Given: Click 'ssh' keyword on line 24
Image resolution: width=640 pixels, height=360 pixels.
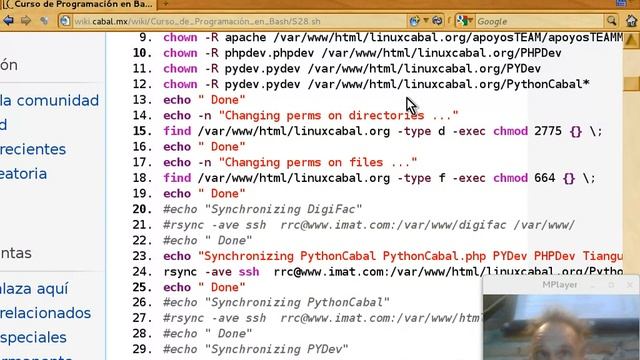Looking at the screenshot, I should tap(249, 272).
